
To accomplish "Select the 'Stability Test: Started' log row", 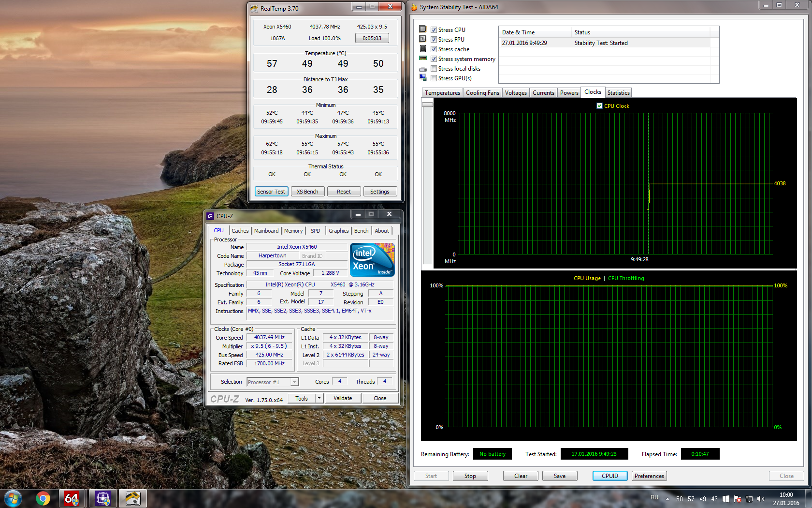I will 605,43.
